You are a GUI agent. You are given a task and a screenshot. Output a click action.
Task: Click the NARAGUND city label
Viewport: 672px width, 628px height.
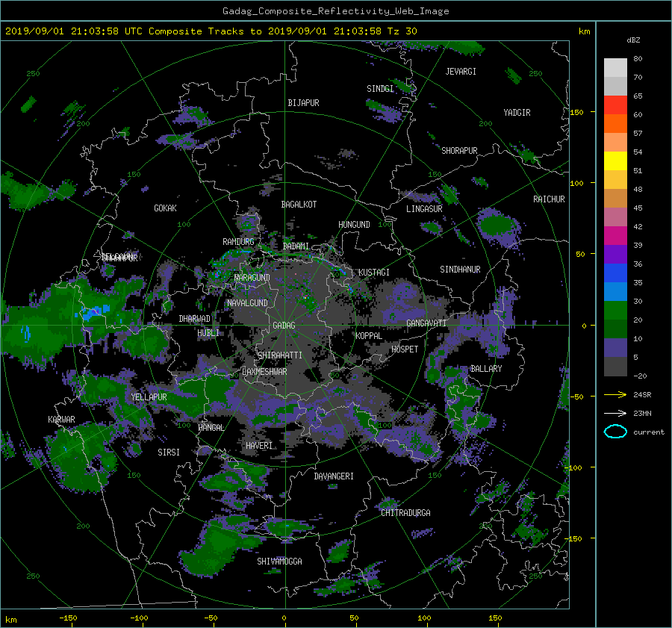coord(252,278)
